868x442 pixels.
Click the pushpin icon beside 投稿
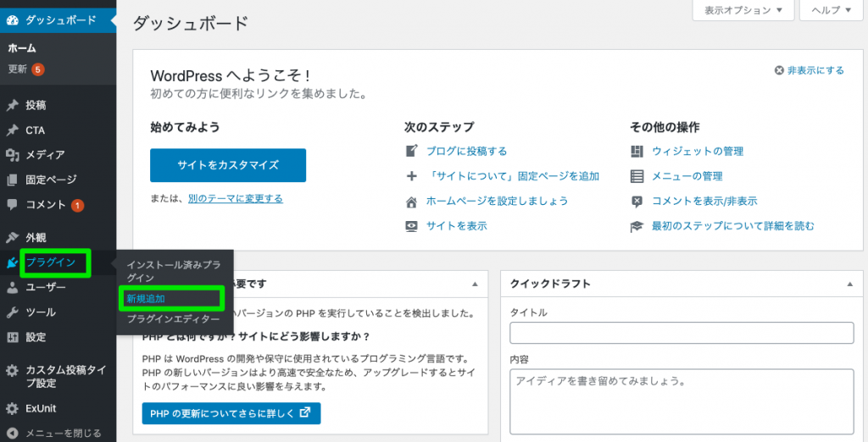point(12,105)
